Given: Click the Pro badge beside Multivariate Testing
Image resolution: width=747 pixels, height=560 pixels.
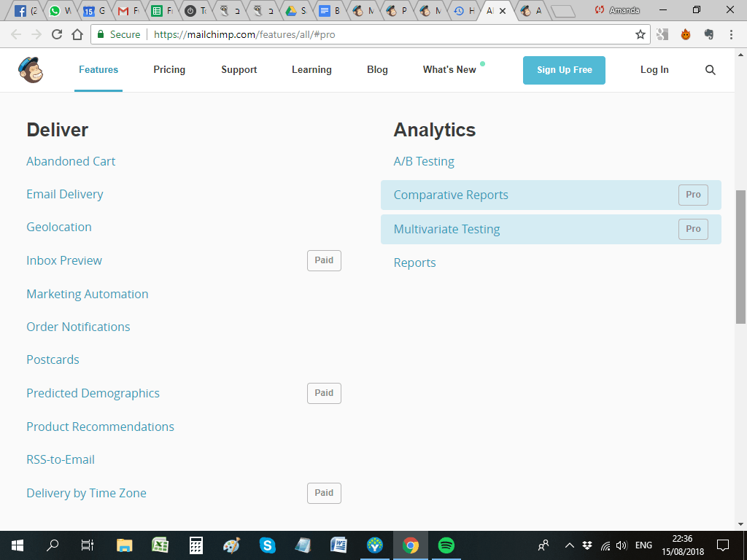Looking at the screenshot, I should (x=693, y=229).
